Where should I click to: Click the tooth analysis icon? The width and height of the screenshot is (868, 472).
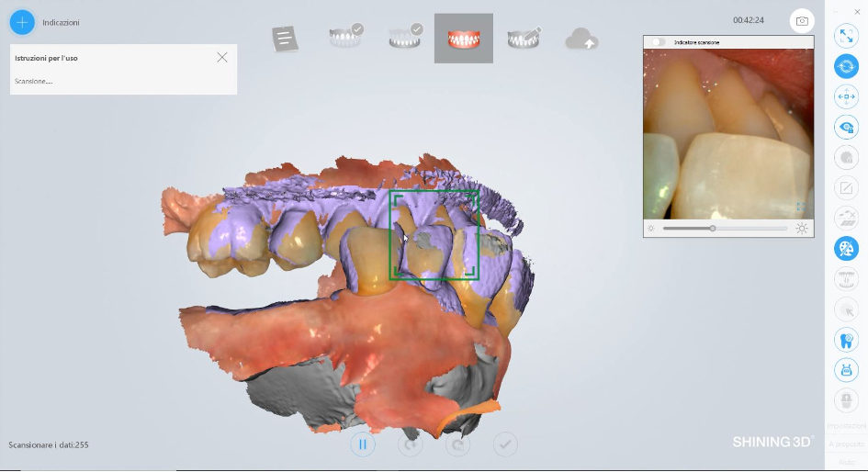point(846,340)
